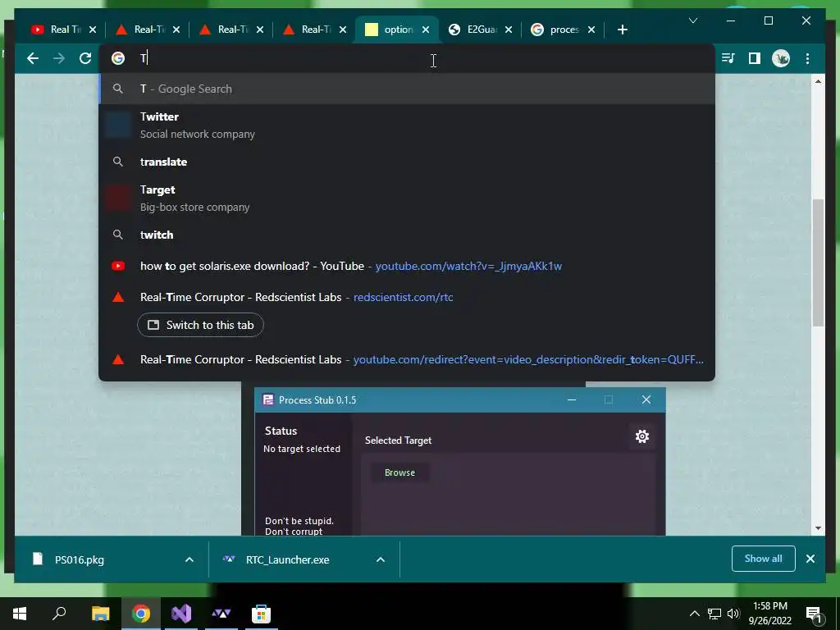Switch to the second Real-Time Corruptor tab
Screen dimensions: 840x630
coord(143,30)
